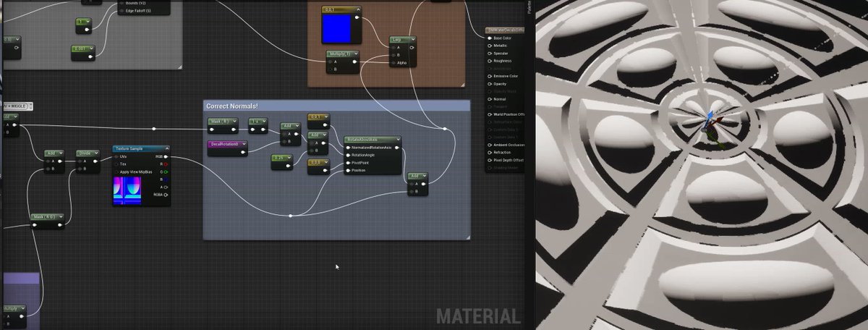
Task: Select the Add node right of RotateAboutAxis
Action: tap(418, 184)
